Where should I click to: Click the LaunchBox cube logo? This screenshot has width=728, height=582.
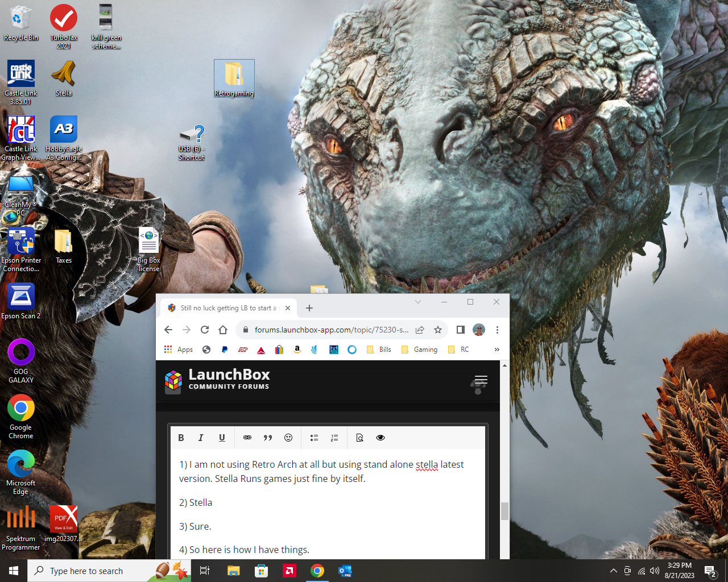point(173,381)
